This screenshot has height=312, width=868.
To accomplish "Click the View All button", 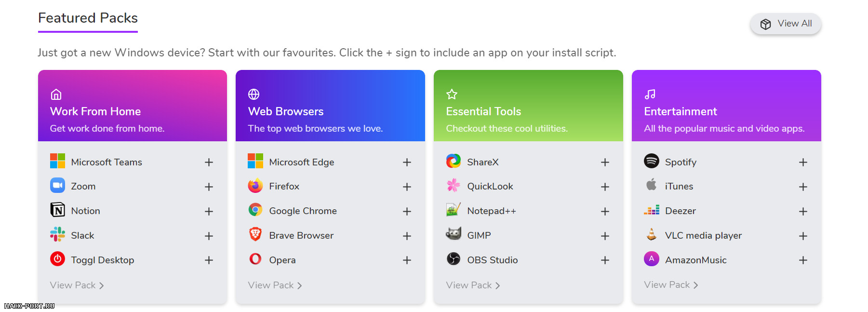I will 786,24.
